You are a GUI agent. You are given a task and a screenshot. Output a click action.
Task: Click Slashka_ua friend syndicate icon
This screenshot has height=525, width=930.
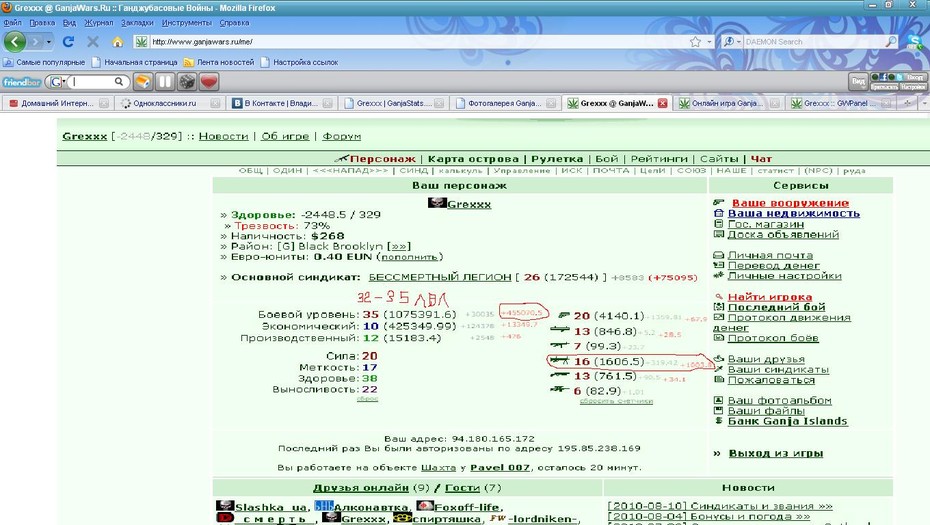[225, 505]
